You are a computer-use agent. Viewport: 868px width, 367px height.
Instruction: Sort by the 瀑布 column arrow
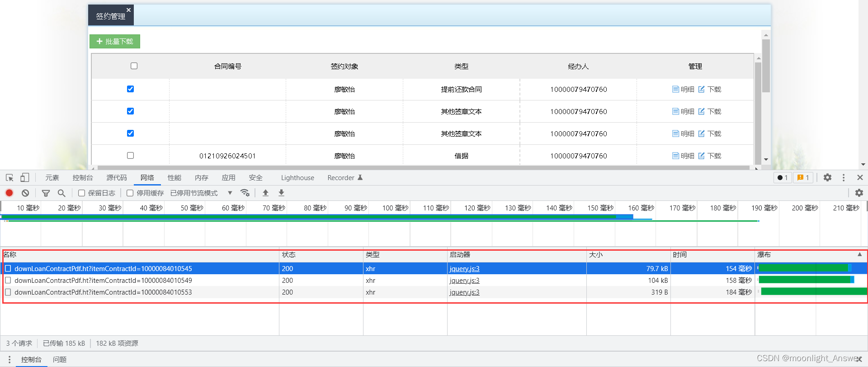pyautogui.click(x=859, y=254)
